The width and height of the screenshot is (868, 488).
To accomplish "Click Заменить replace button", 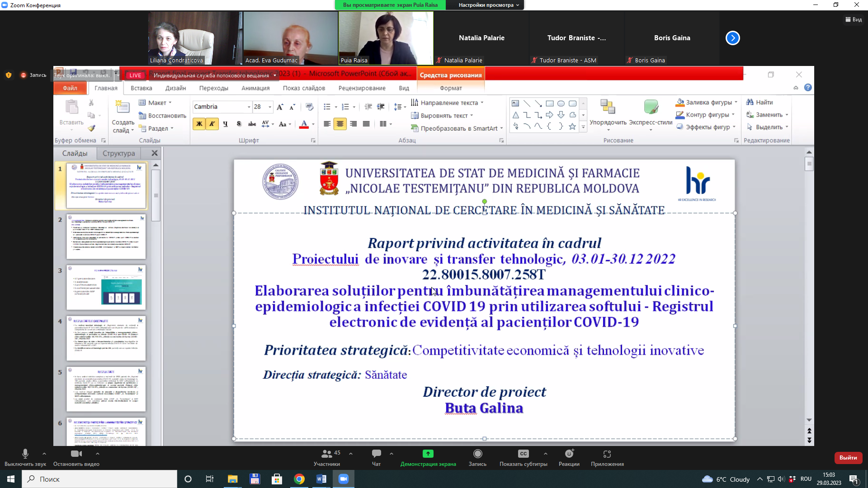I will coord(767,115).
